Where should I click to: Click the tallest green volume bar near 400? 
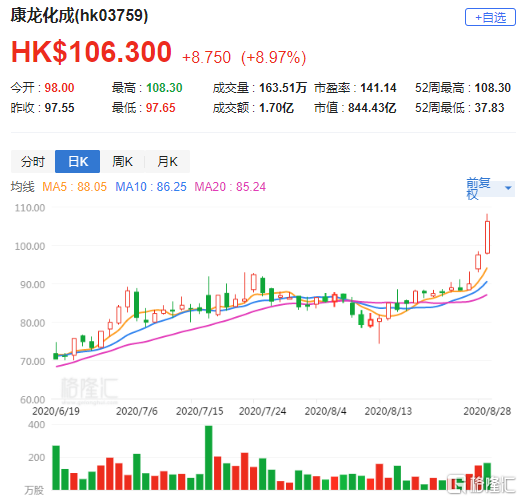pos(208,458)
